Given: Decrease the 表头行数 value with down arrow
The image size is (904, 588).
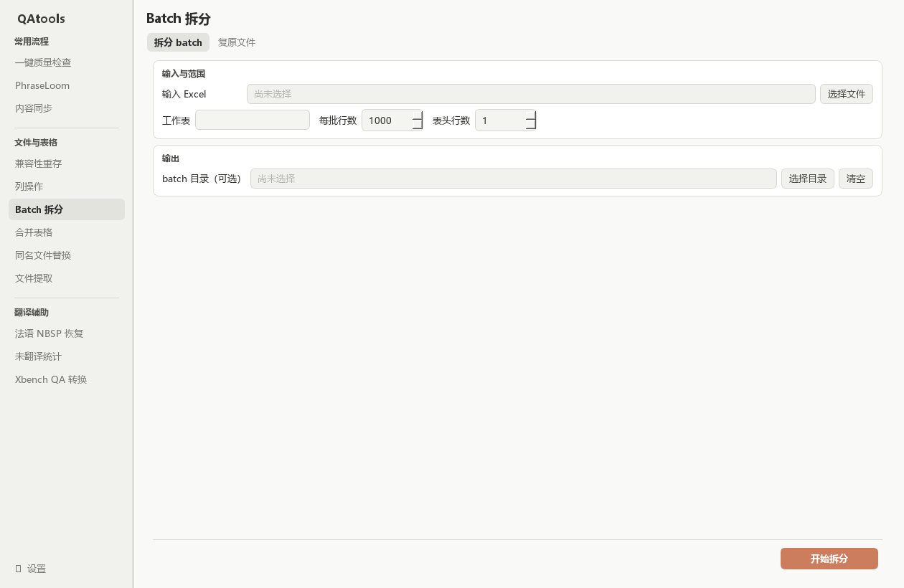Looking at the screenshot, I should click(x=530, y=125).
